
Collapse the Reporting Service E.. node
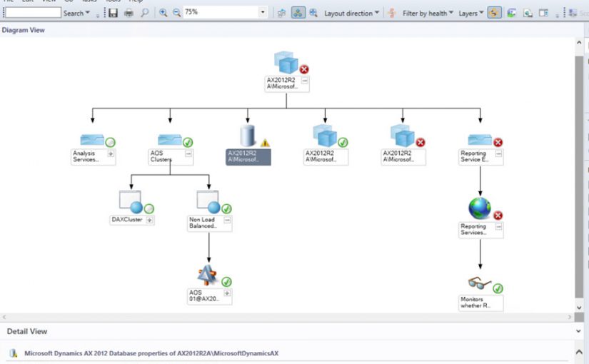click(x=498, y=153)
